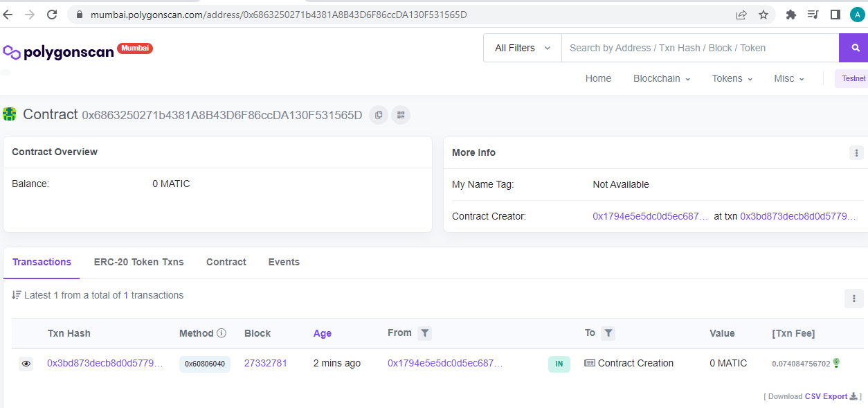Click the gas lightbulb icon by fee

click(x=836, y=363)
